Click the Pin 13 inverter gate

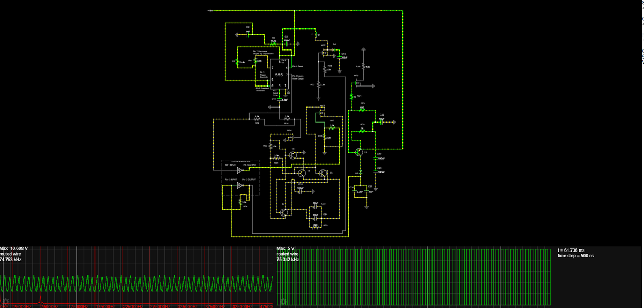[x=240, y=185]
